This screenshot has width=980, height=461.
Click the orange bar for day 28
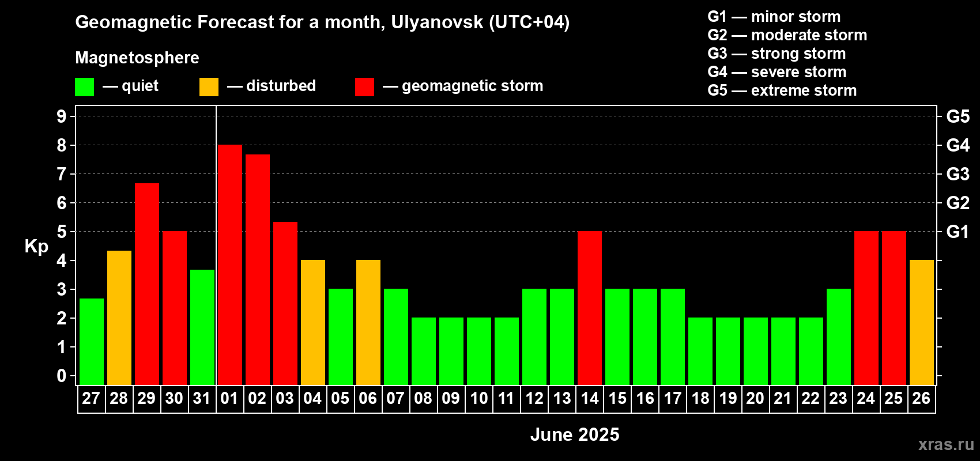pyautogui.click(x=119, y=318)
